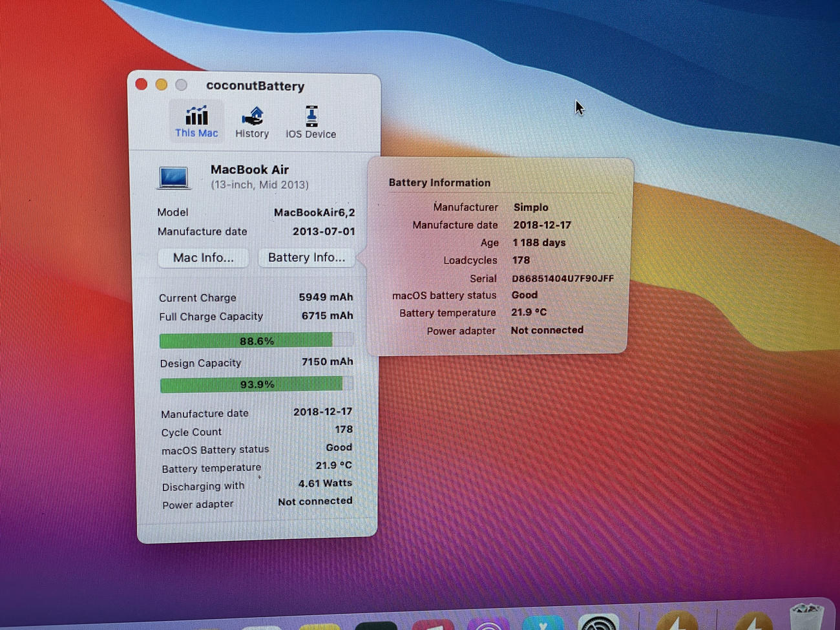This screenshot has height=630, width=840.
Task: Click main window's battery date 2018-12-17
Action: click(322, 412)
